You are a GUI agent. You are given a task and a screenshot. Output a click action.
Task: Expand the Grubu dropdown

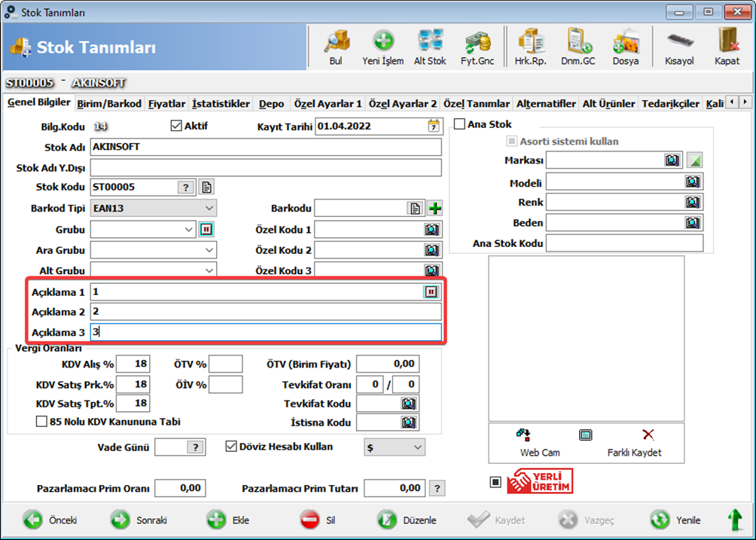point(188,230)
